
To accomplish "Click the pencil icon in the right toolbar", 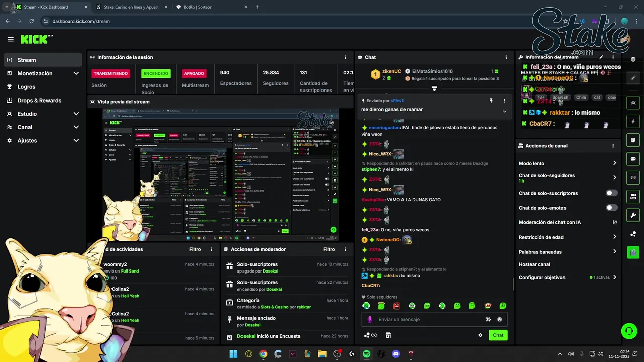I will pos(633,78).
